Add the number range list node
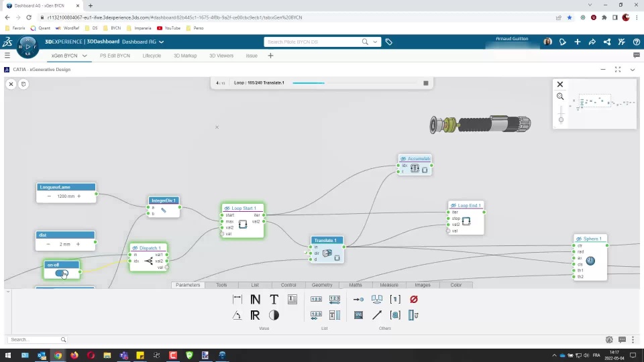Screen dimensions: 644x362 (x=335, y=299)
